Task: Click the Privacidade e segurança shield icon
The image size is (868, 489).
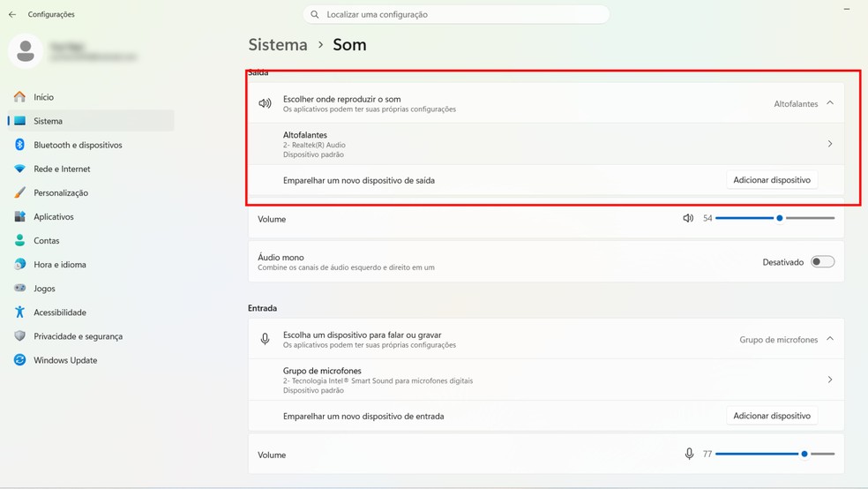Action: coord(20,335)
